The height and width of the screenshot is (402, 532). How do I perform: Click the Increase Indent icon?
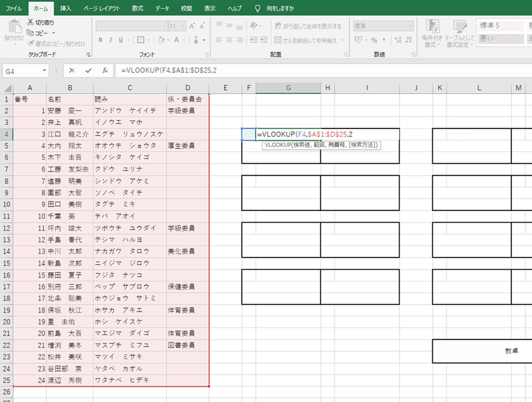(264, 40)
